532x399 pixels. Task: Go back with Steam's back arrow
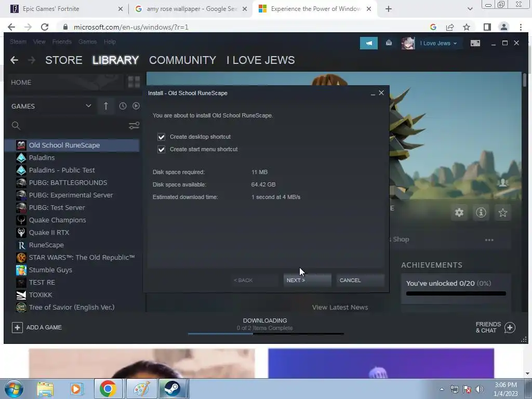click(14, 60)
